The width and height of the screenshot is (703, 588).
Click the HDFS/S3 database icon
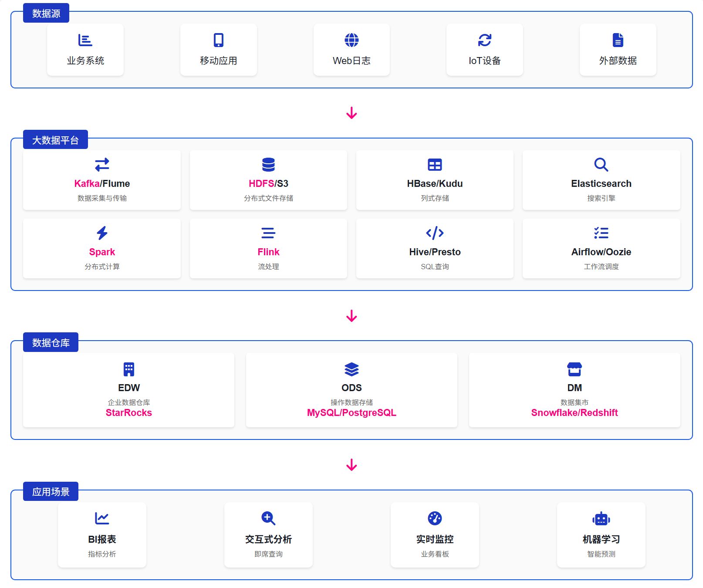tap(268, 165)
